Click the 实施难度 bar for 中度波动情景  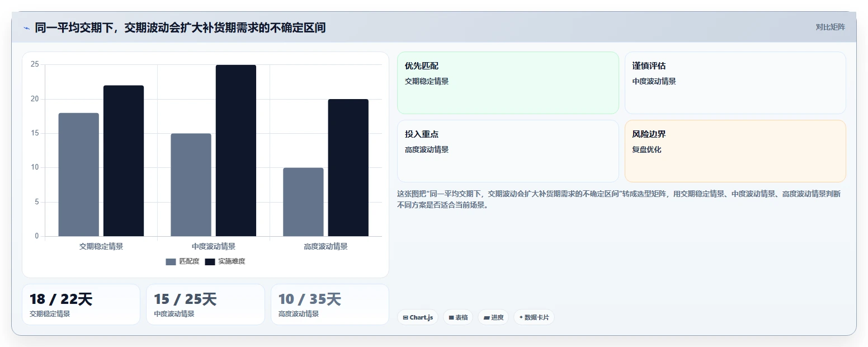point(236,151)
